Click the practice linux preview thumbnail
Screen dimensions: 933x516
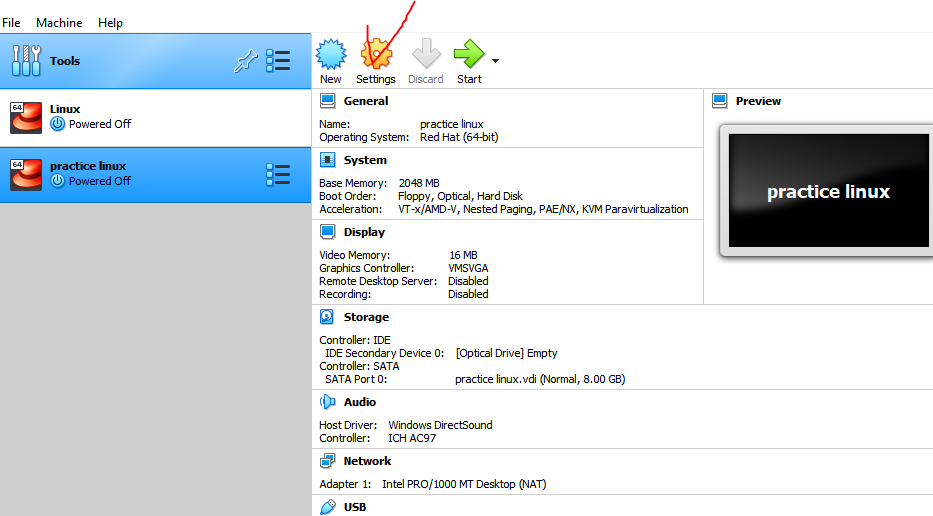pos(828,190)
